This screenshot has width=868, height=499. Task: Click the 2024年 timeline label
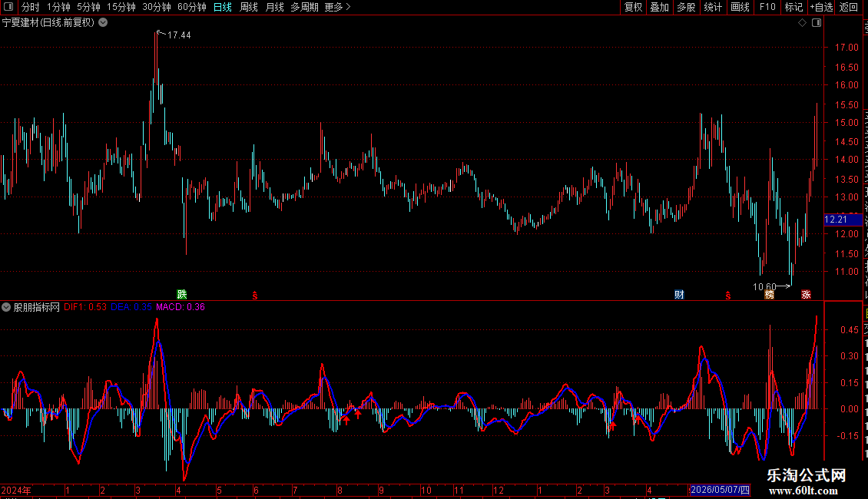16,490
